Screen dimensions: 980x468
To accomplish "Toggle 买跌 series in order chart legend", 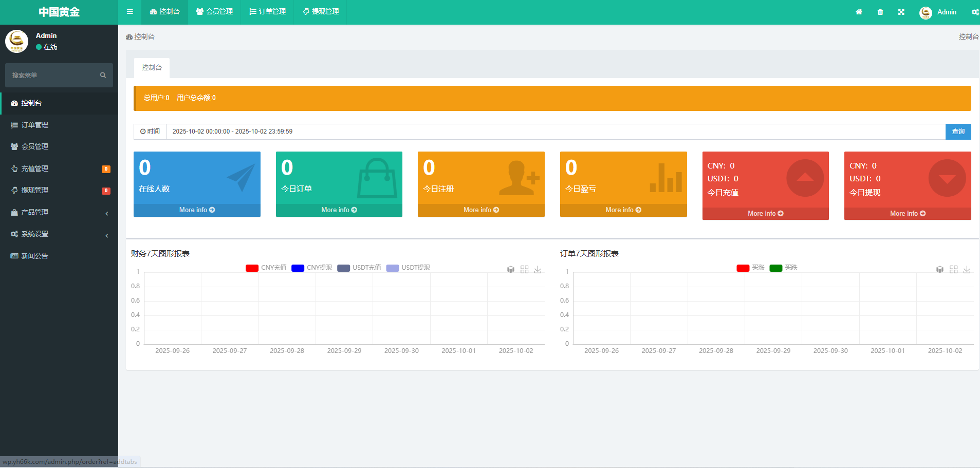I will click(784, 268).
